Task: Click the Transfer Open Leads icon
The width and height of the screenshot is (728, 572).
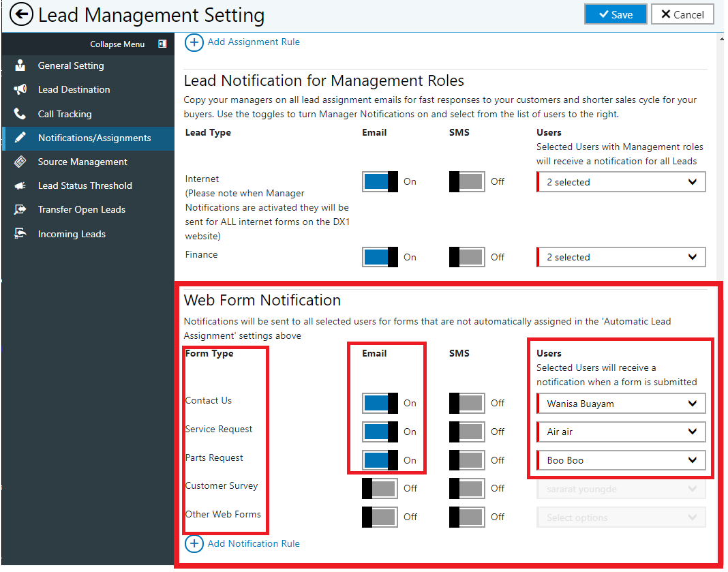Action: (20, 209)
